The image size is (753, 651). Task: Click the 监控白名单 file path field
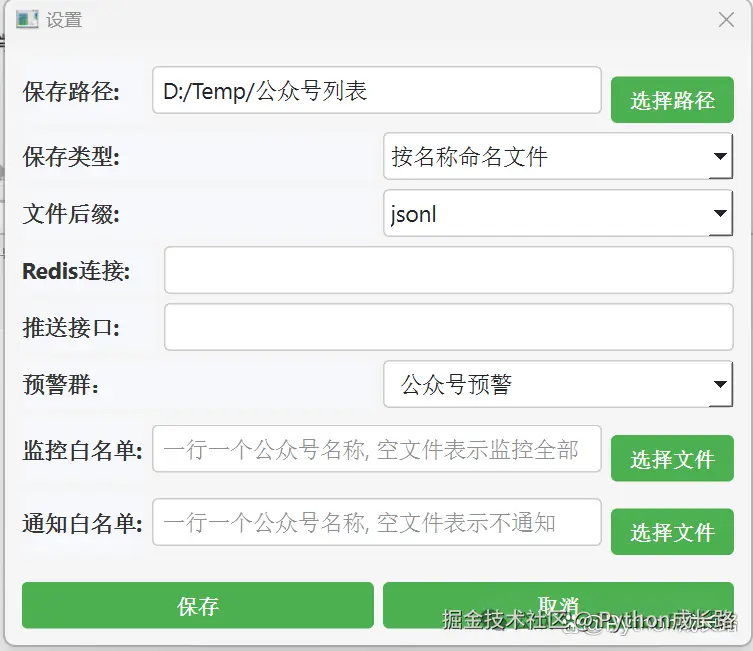376,450
